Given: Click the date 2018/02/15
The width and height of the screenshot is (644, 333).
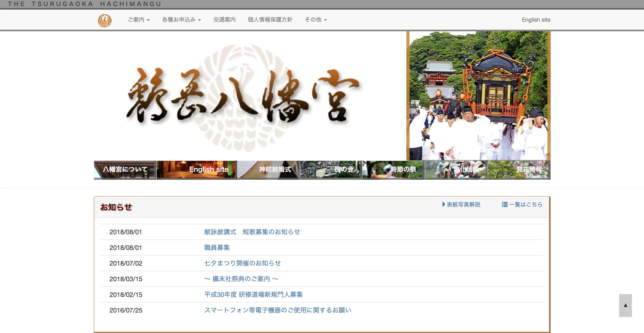Looking at the screenshot, I should point(126,295).
